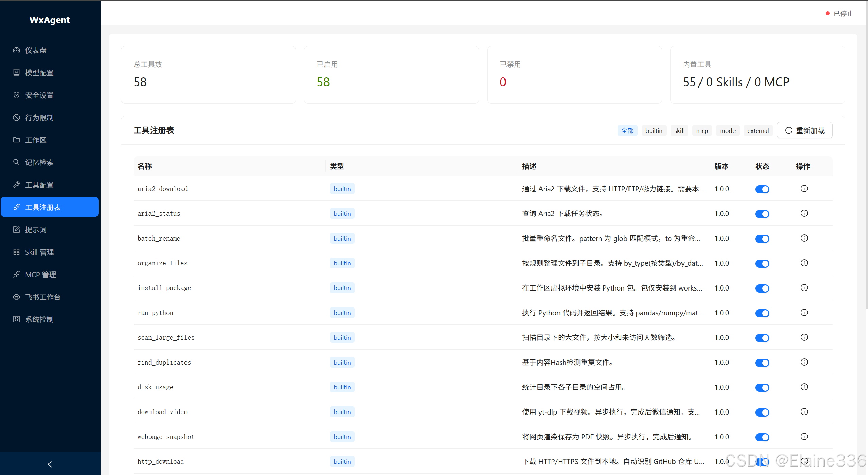868x475 pixels.
Task: Click the 重新加载 reload button
Action: click(x=805, y=130)
